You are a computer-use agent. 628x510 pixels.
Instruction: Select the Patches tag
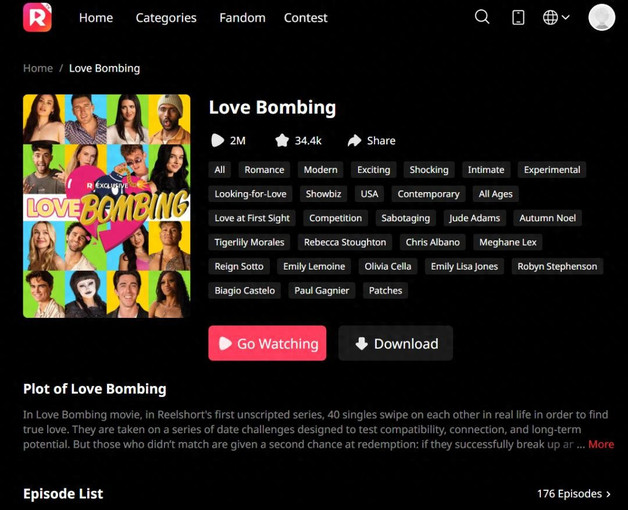click(x=385, y=290)
